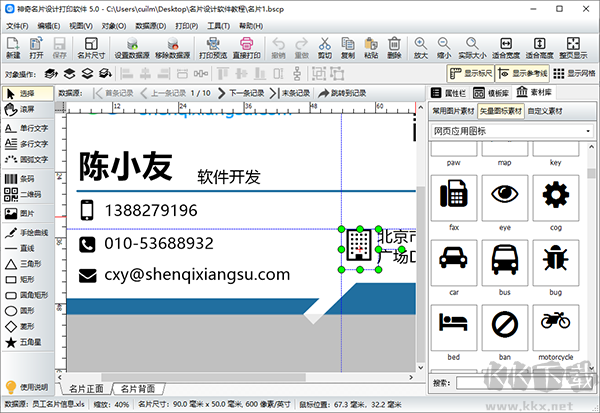Click the canvas horizontal scrollbar thumb
600x413 pixels.
[x=204, y=377]
